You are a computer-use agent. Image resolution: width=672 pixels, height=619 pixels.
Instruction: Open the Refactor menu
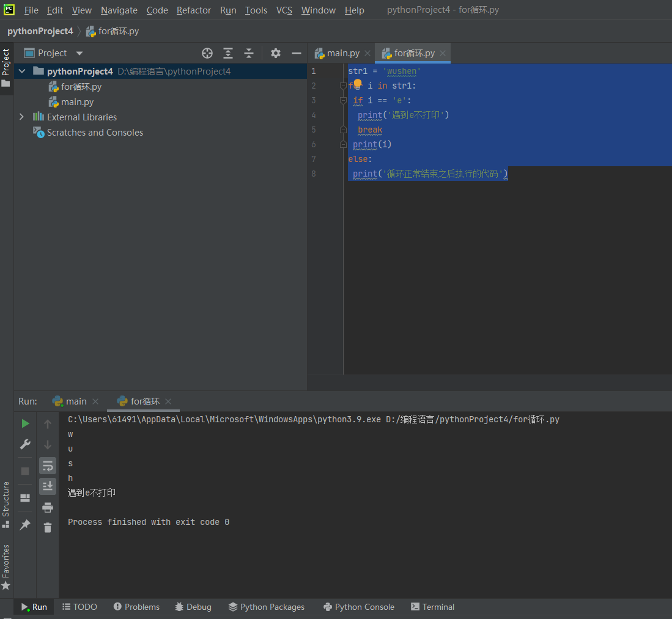[x=194, y=10]
